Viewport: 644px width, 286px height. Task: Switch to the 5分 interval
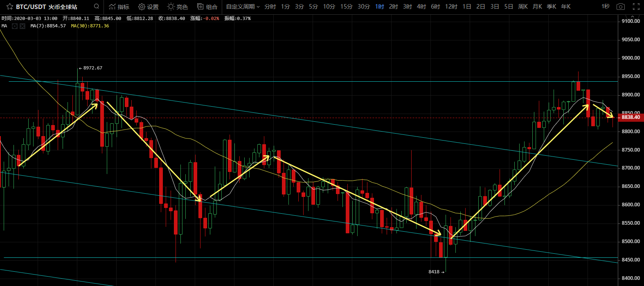[313, 7]
